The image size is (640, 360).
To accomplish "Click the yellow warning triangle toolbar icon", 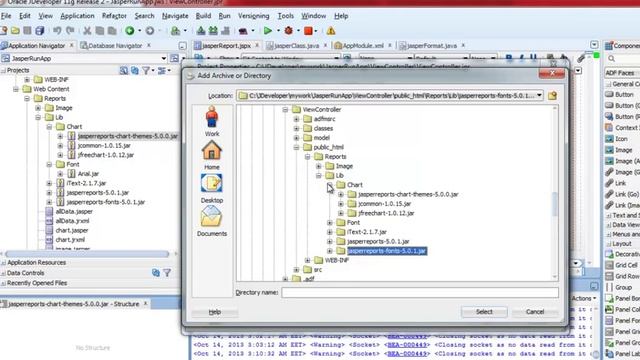I will [331, 31].
